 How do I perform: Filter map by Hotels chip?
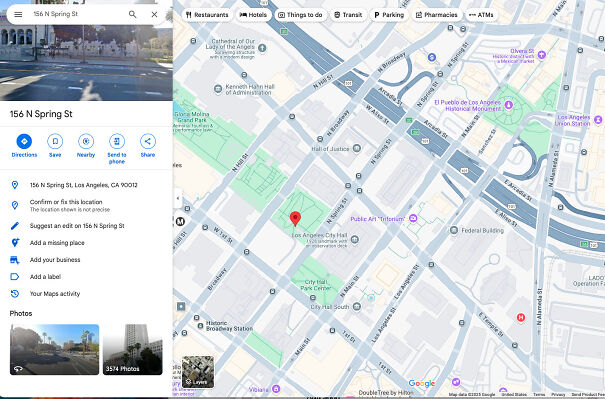(253, 15)
